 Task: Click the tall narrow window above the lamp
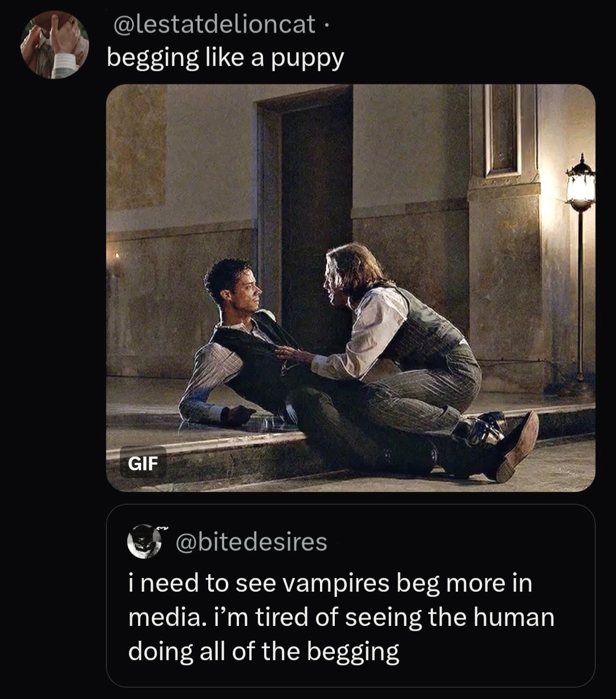pos(502,130)
